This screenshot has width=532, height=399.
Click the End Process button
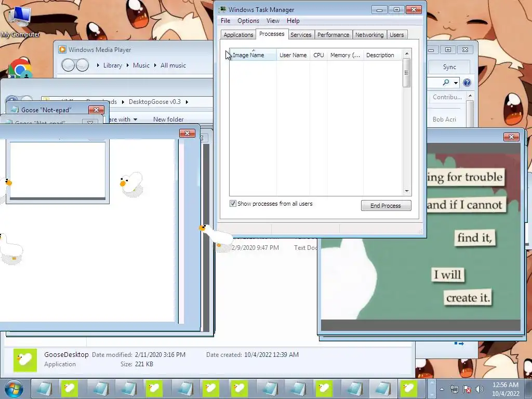click(x=386, y=206)
